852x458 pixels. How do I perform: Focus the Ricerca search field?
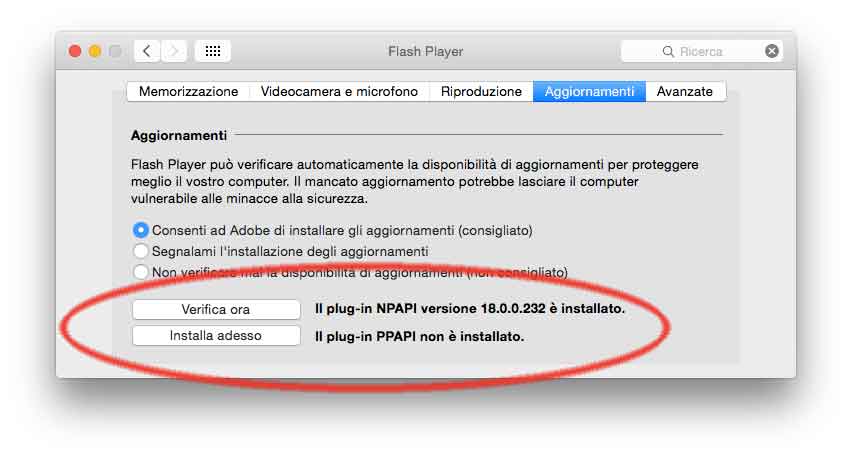(x=715, y=51)
